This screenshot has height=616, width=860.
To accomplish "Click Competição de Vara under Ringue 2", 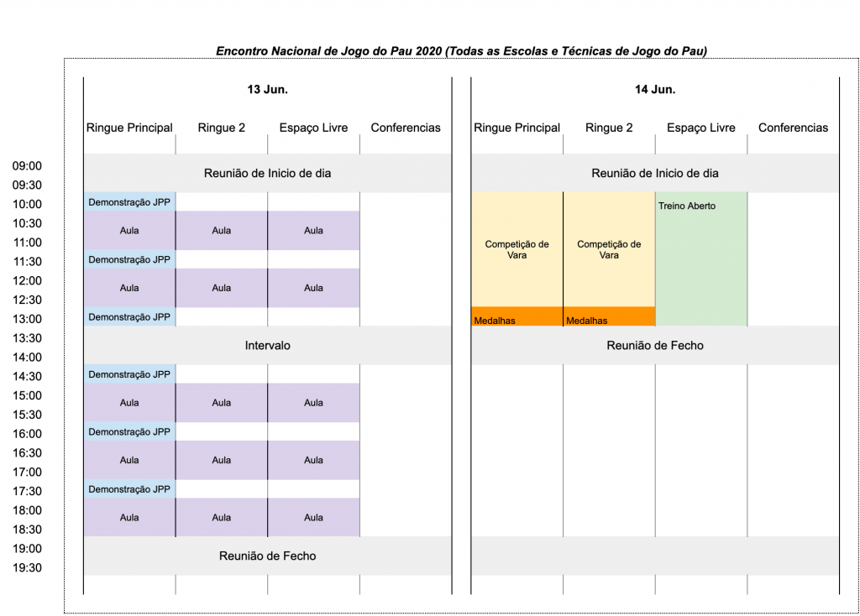I will 609,249.
